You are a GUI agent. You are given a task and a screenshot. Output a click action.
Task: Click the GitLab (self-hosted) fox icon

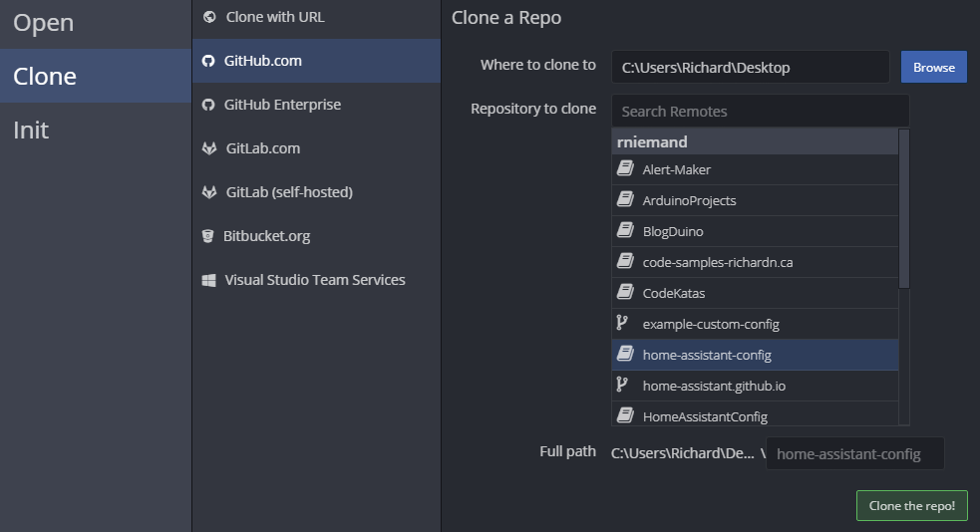209,192
